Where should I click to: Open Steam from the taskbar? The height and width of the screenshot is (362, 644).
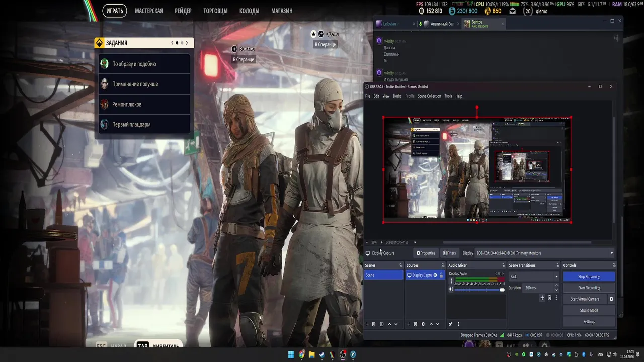click(322, 354)
